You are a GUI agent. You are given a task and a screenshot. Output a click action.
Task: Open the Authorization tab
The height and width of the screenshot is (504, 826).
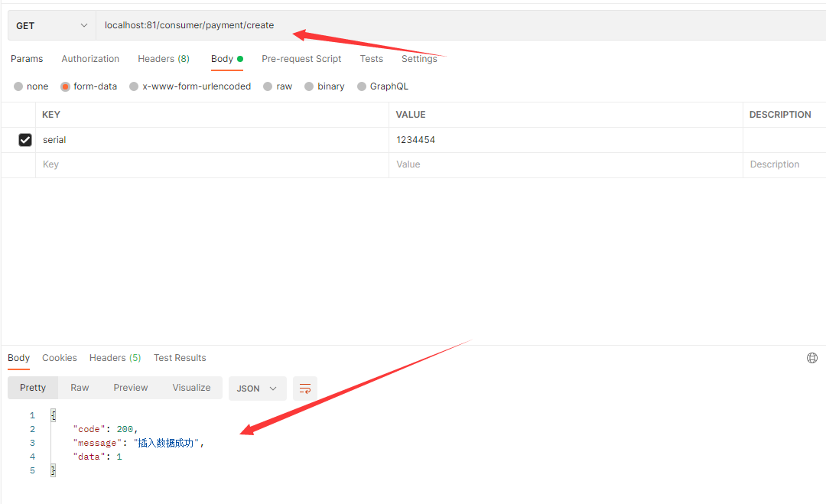tap(90, 58)
